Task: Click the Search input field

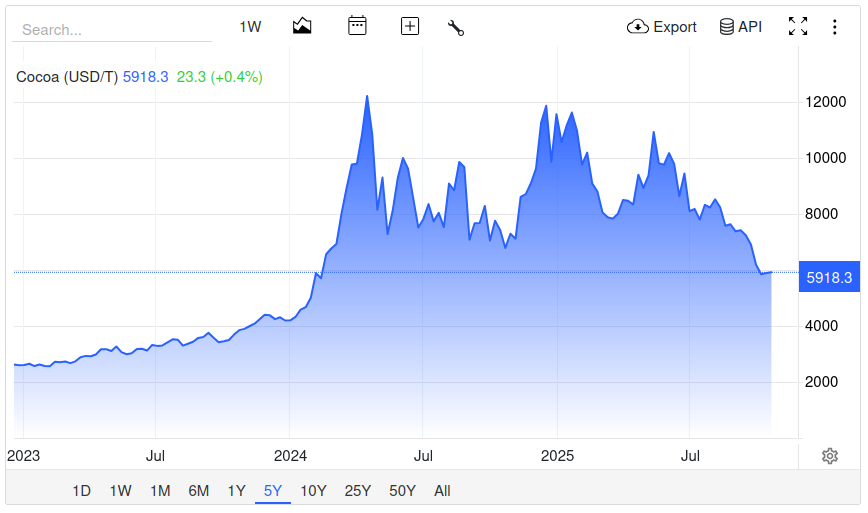Action: [111, 30]
